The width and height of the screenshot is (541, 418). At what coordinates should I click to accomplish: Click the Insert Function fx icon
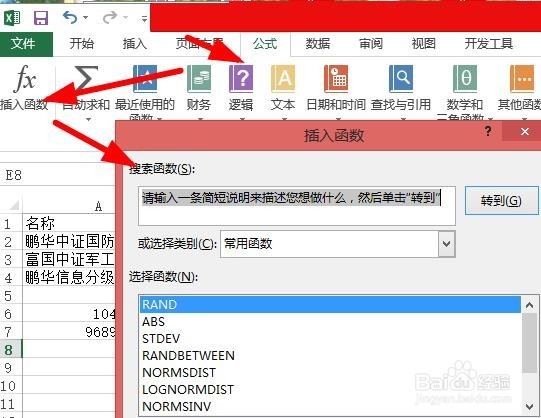(x=24, y=79)
